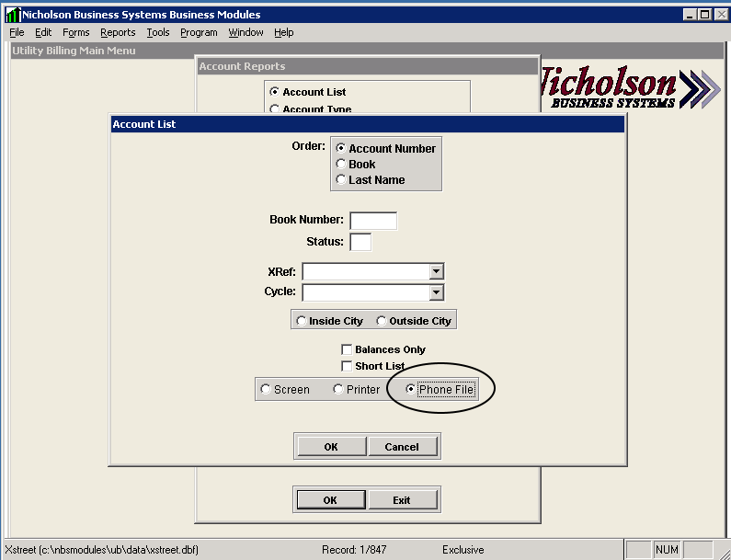Tick the Short List checkbox
The height and width of the screenshot is (560, 731).
point(347,366)
